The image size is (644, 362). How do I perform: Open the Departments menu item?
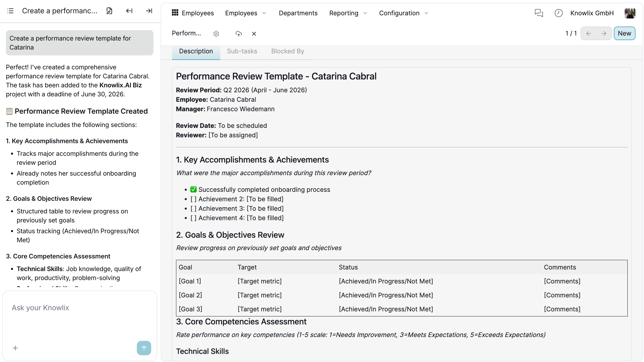[298, 13]
